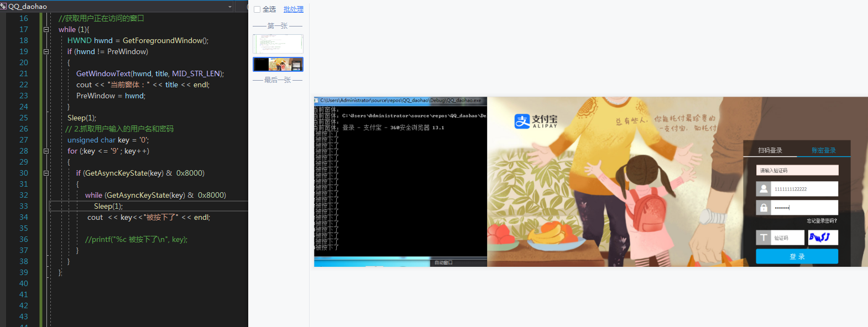
Task: Click the QQ_daohao project icon in the editor header
Action: point(3,7)
